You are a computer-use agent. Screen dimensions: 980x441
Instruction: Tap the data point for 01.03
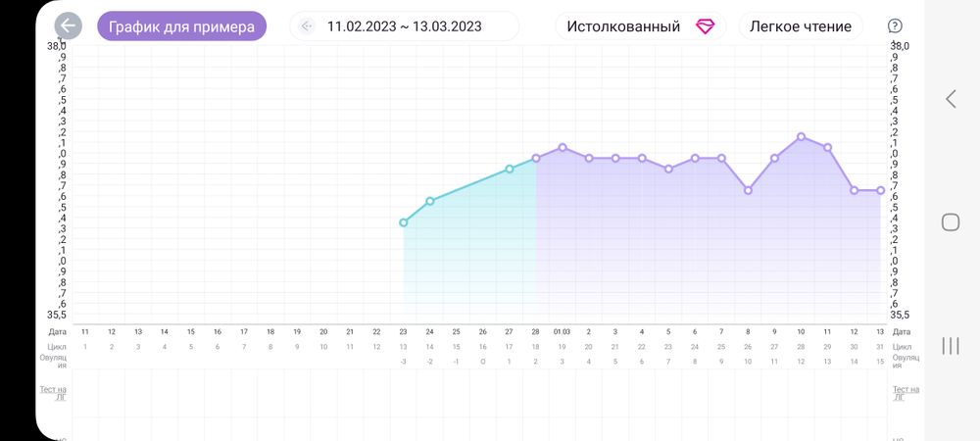(x=563, y=147)
